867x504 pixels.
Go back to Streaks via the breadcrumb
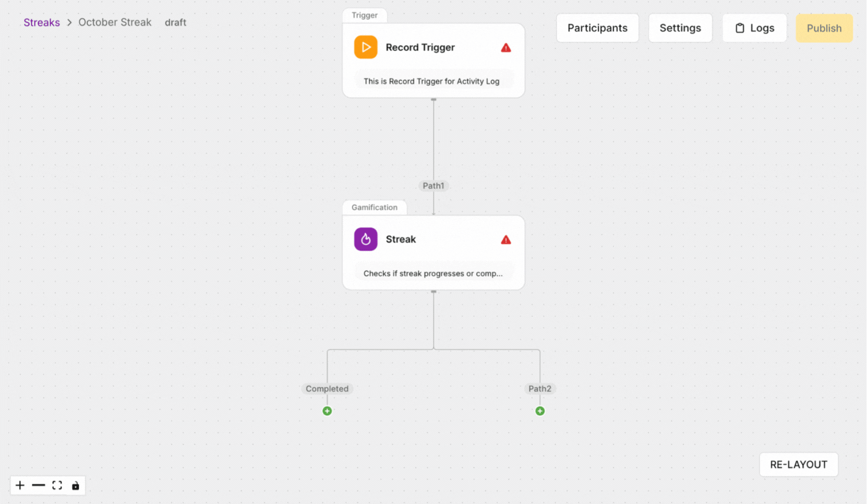point(42,22)
